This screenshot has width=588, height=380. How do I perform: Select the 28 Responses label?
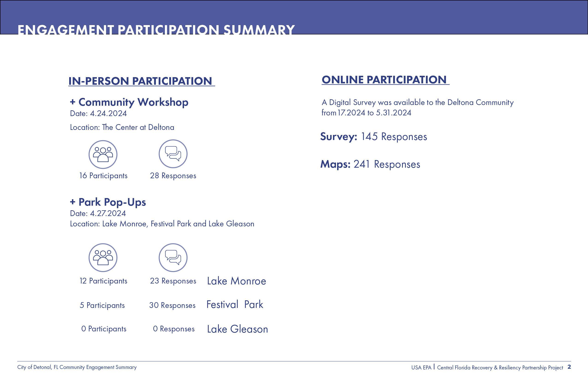(173, 176)
